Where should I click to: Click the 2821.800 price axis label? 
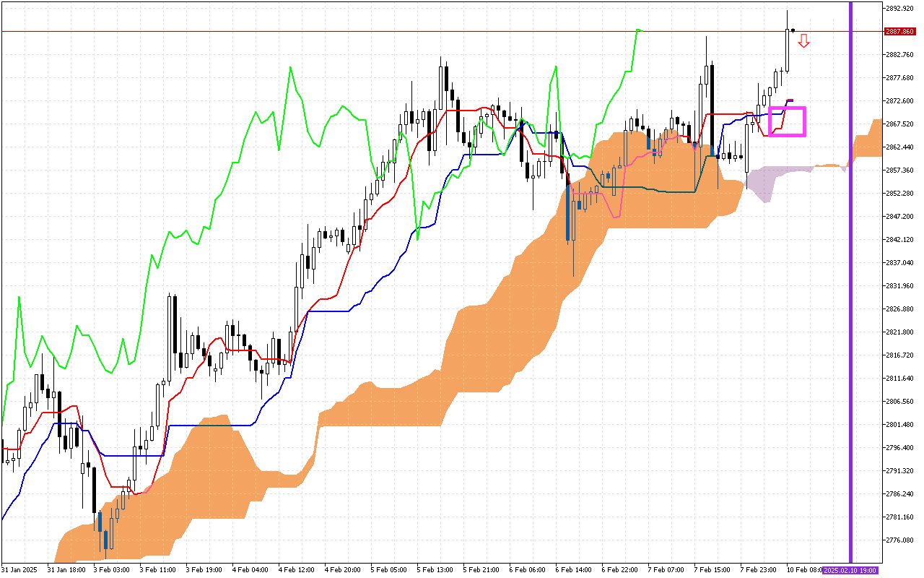pyautogui.click(x=899, y=332)
